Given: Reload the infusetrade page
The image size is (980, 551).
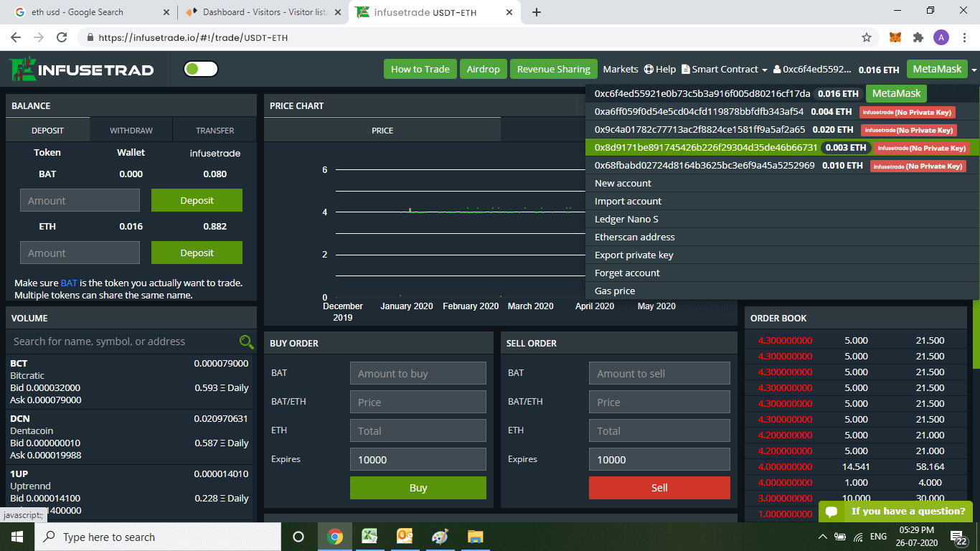Looking at the screenshot, I should (x=62, y=37).
